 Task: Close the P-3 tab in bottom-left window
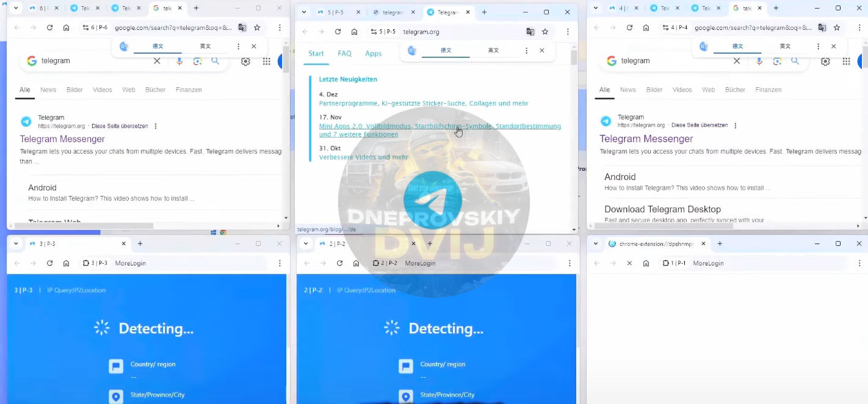[123, 243]
